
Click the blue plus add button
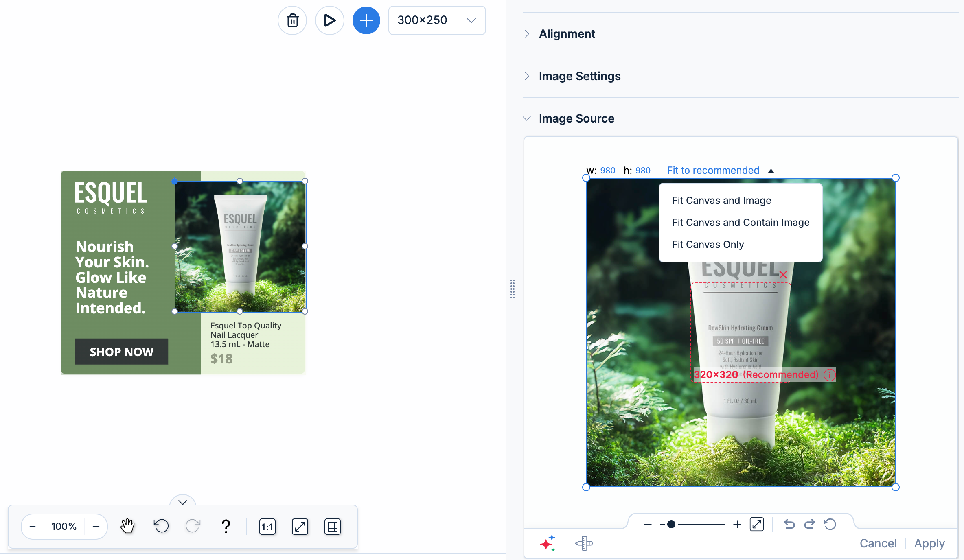pos(366,20)
